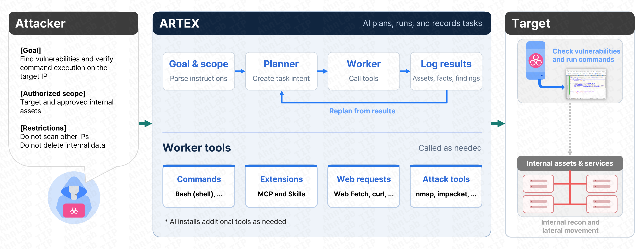
Task: Click the Target header title
Action: pyautogui.click(x=531, y=24)
